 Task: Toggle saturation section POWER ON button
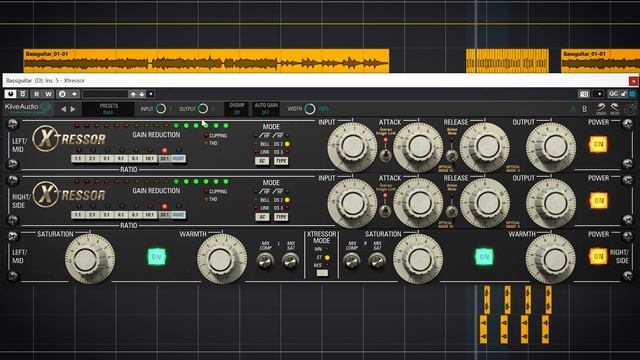pyautogui.click(x=598, y=256)
